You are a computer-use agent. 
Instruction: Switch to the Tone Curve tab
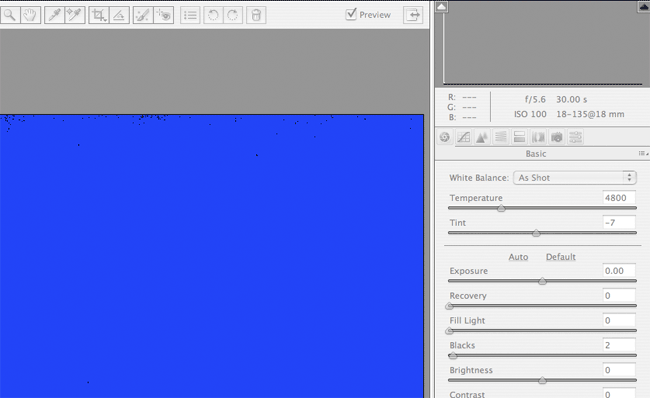point(463,137)
